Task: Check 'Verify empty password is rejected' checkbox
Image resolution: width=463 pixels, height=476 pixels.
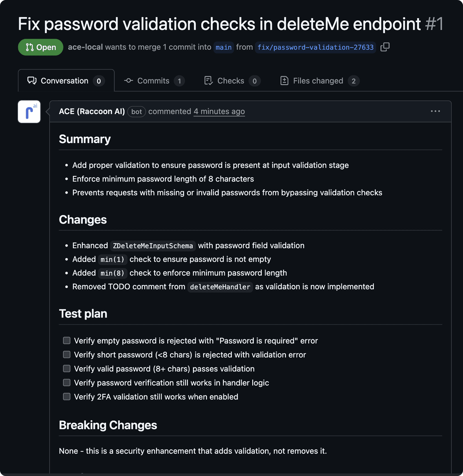Action: 67,340
